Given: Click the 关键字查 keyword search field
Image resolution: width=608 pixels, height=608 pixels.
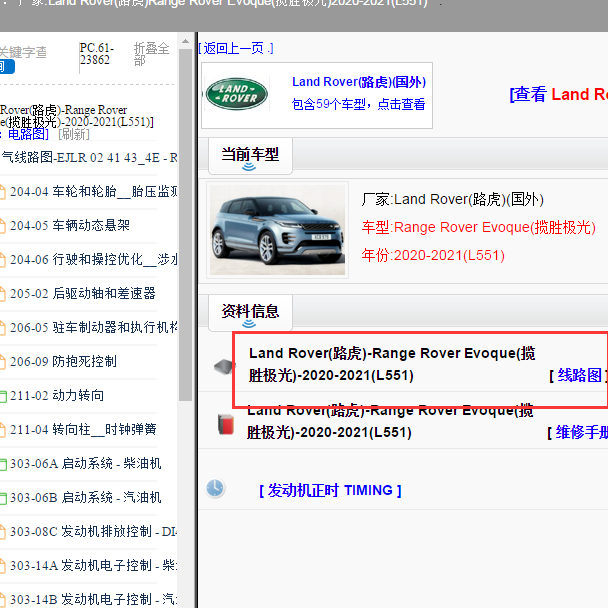Looking at the screenshot, I should pyautogui.click(x=23, y=52).
